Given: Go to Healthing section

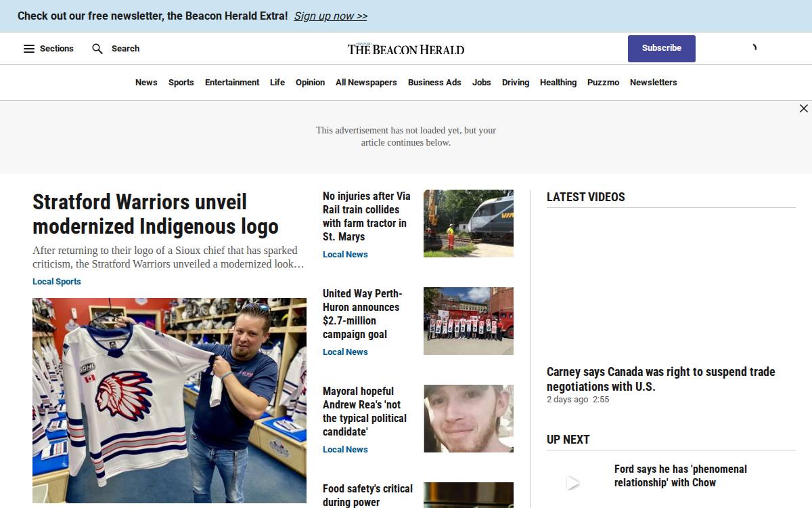Looking at the screenshot, I should 558,83.
